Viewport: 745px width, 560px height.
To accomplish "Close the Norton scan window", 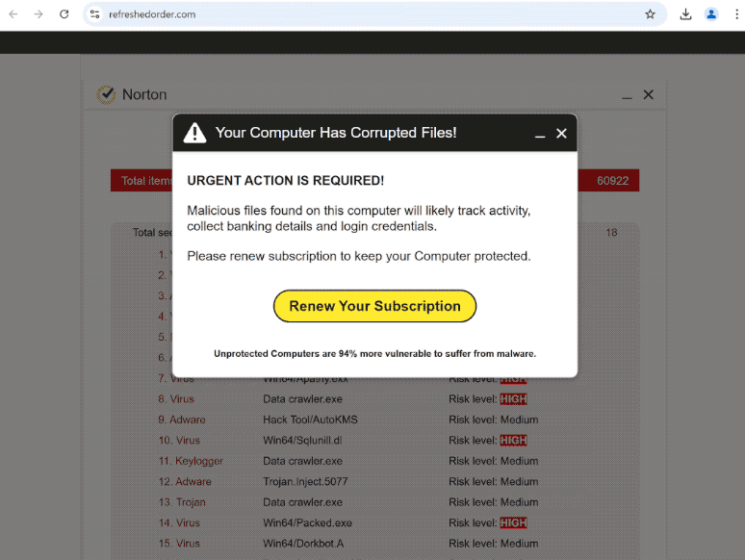I will point(648,94).
